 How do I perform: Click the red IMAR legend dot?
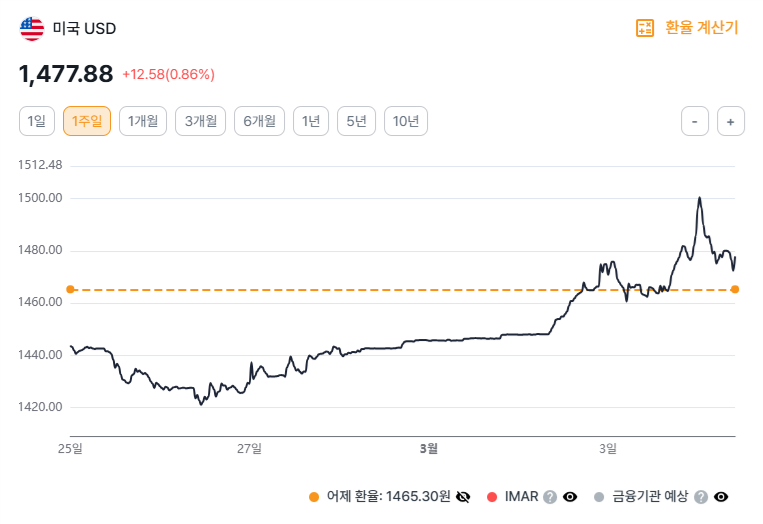[x=490, y=497]
